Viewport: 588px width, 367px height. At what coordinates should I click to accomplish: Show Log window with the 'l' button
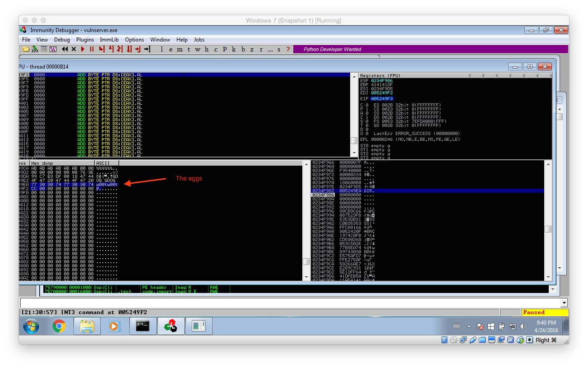pos(162,49)
